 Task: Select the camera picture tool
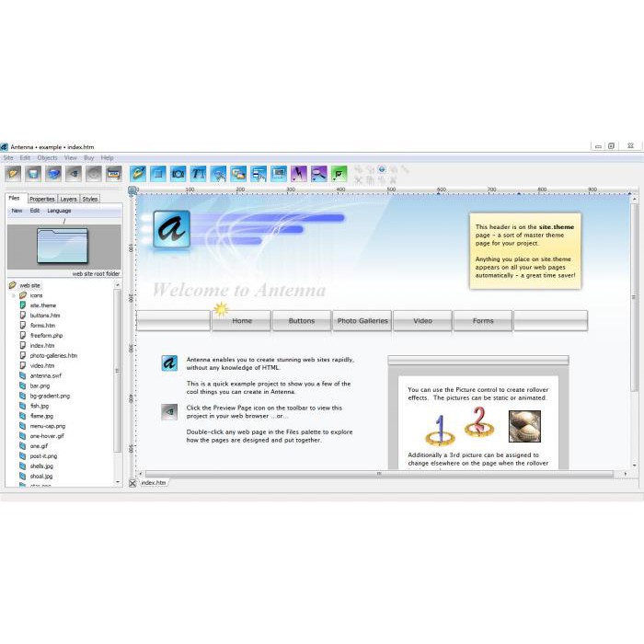pos(178,173)
